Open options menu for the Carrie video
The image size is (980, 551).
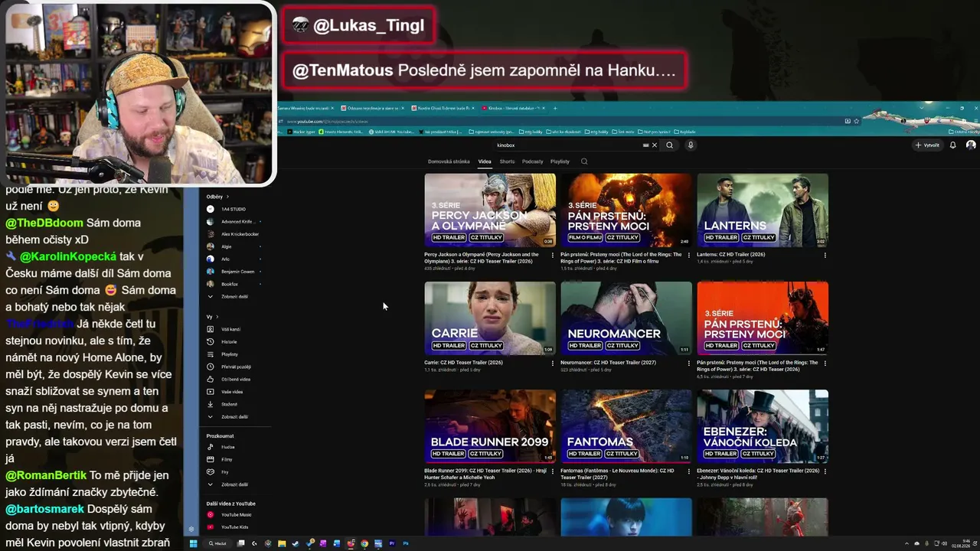553,363
